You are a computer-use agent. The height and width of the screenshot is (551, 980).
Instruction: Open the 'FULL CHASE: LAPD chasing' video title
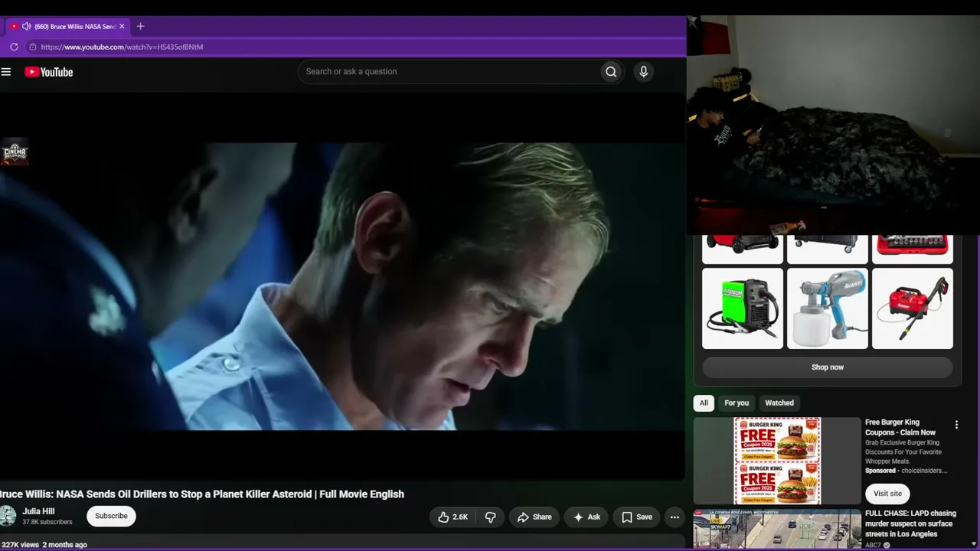click(x=910, y=523)
